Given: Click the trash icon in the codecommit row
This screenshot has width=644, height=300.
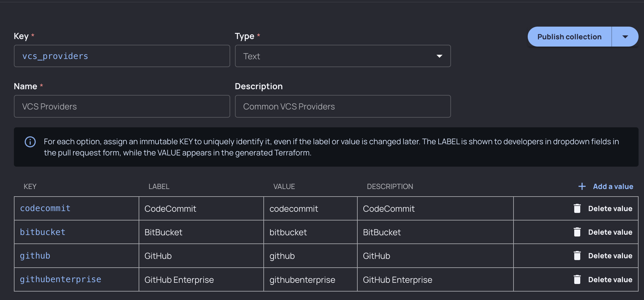Looking at the screenshot, I should (577, 208).
